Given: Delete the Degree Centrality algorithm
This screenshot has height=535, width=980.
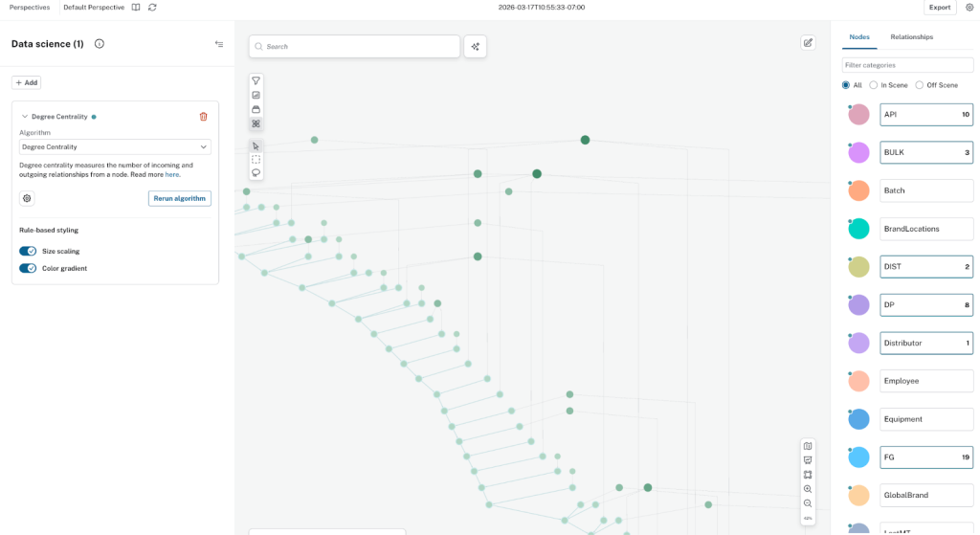Looking at the screenshot, I should [x=203, y=117].
